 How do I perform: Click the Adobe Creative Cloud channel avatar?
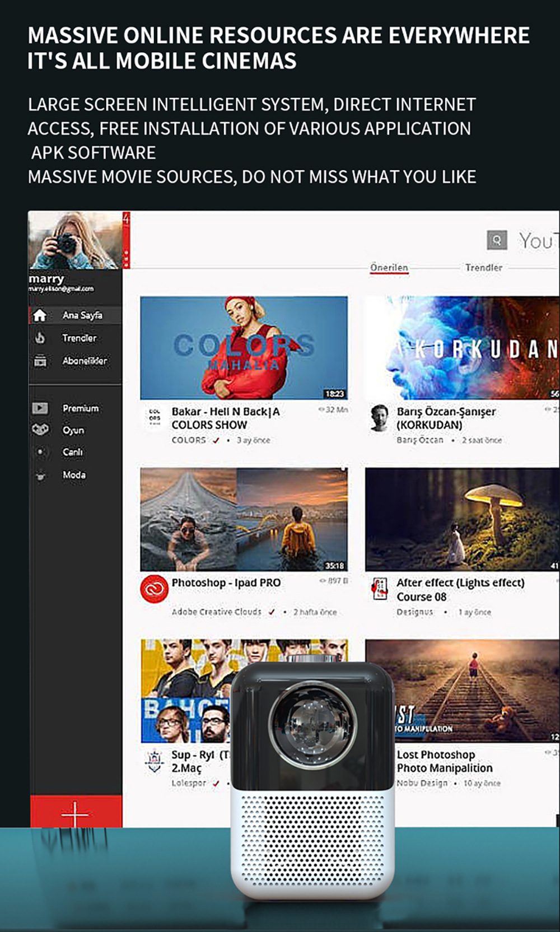click(154, 589)
